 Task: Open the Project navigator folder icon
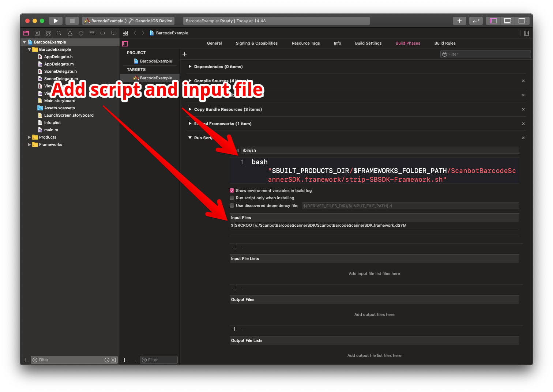point(26,33)
